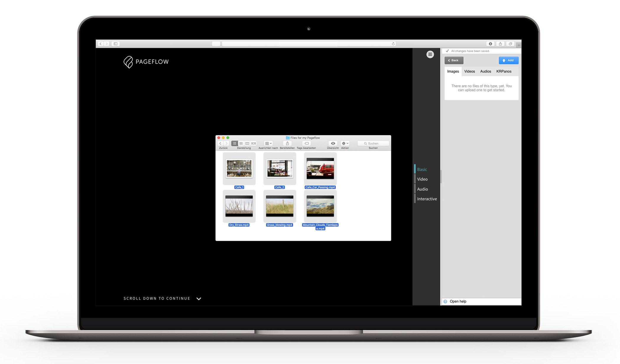620x364 pixels.
Task: Switch Finder to list view
Action: [241, 143]
